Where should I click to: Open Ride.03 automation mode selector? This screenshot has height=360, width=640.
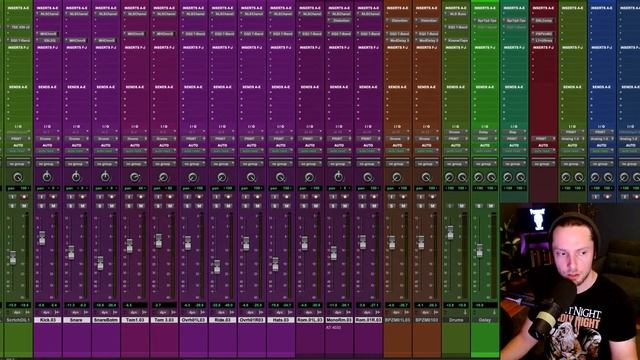click(x=222, y=151)
